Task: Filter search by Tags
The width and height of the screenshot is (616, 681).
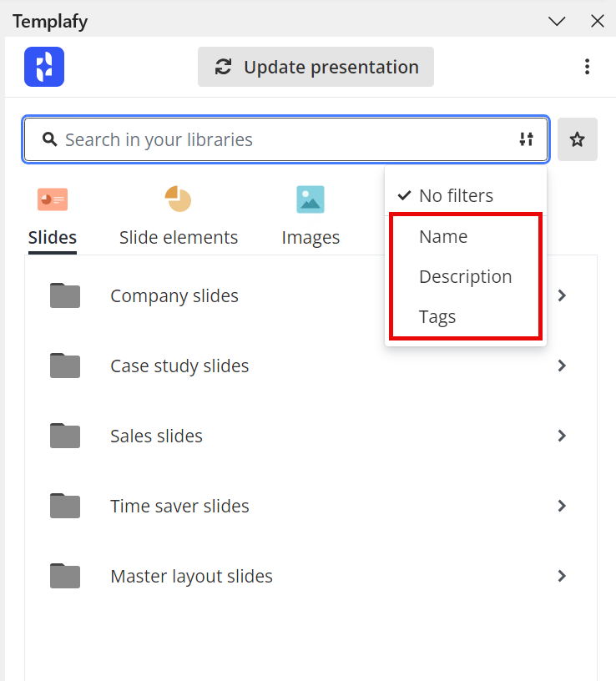Action: (x=465, y=316)
